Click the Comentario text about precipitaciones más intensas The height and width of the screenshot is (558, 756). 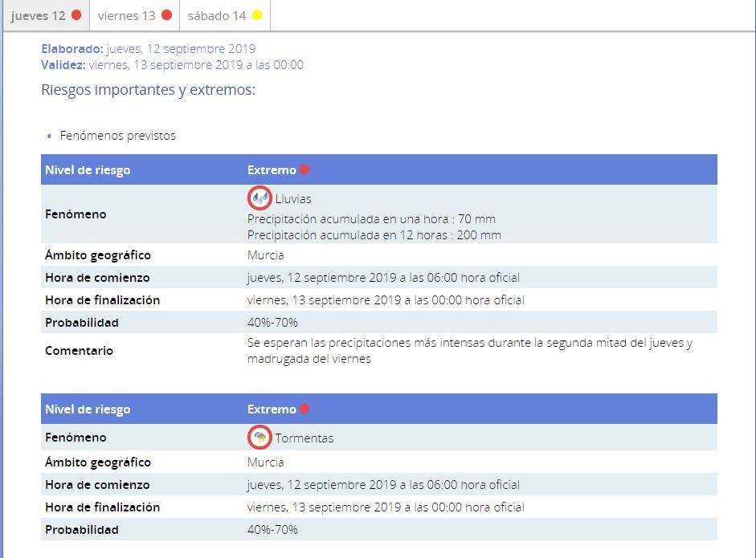(x=469, y=351)
